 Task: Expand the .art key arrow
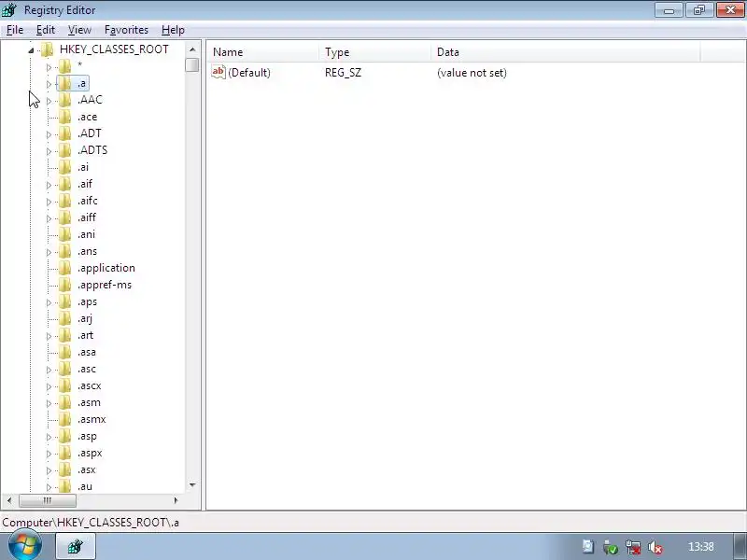click(49, 336)
